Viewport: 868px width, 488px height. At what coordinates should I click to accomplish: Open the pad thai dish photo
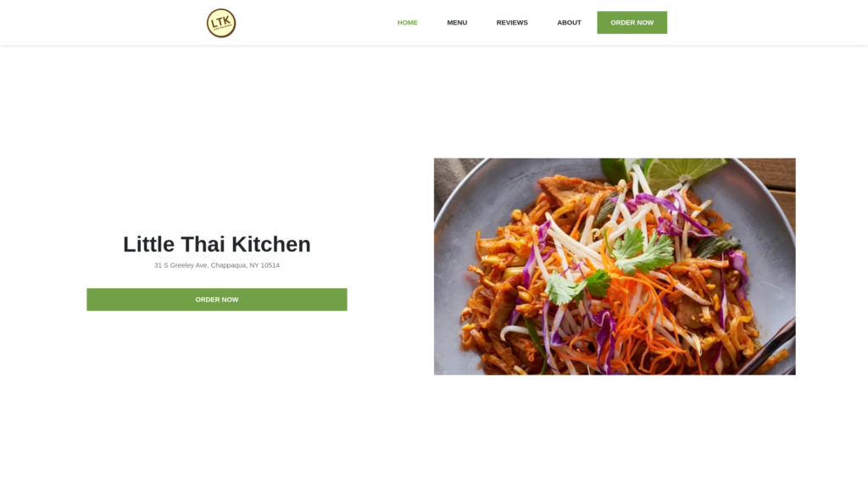615,267
